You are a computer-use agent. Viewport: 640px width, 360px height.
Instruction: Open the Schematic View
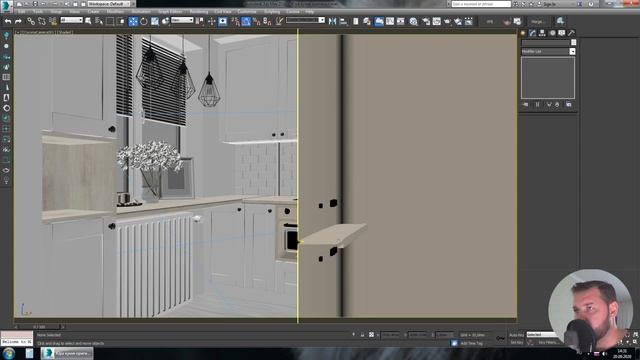tap(401, 21)
